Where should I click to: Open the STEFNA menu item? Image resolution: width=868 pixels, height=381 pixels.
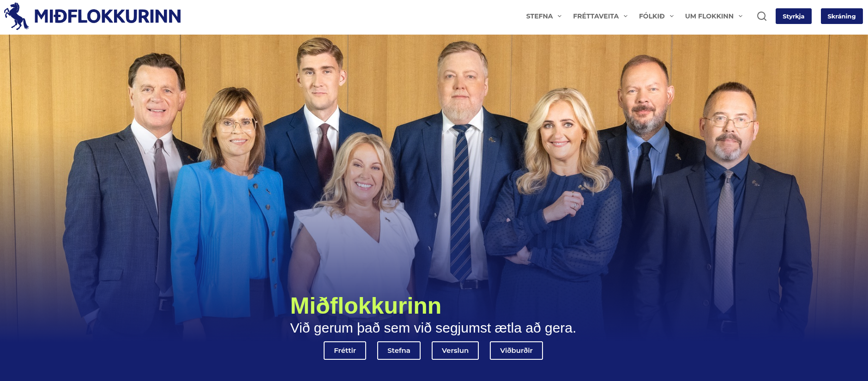click(539, 16)
